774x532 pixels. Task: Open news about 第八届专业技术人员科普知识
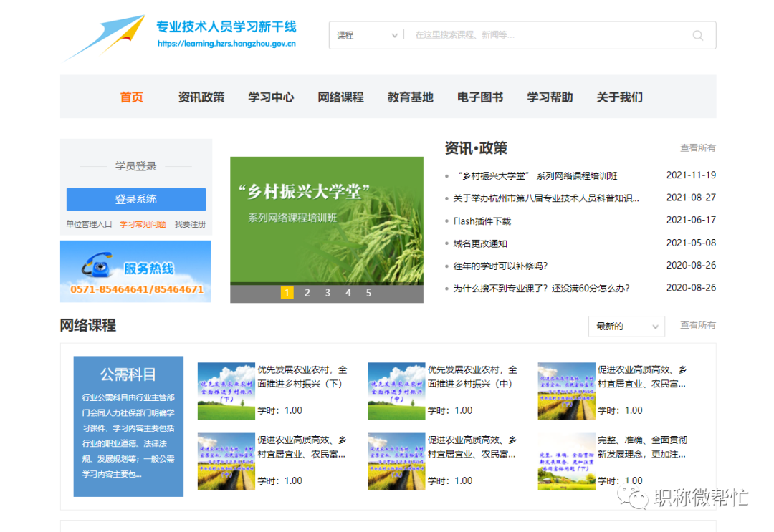tap(546, 198)
